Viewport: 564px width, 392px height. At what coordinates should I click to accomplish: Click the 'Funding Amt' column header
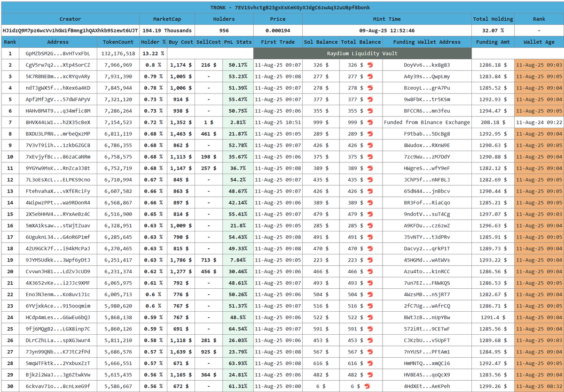click(x=493, y=42)
